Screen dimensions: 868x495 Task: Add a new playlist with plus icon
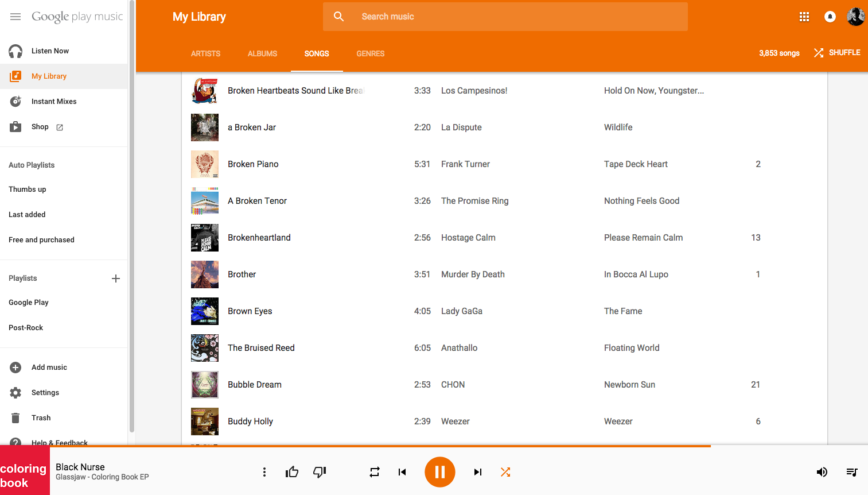[x=116, y=279]
